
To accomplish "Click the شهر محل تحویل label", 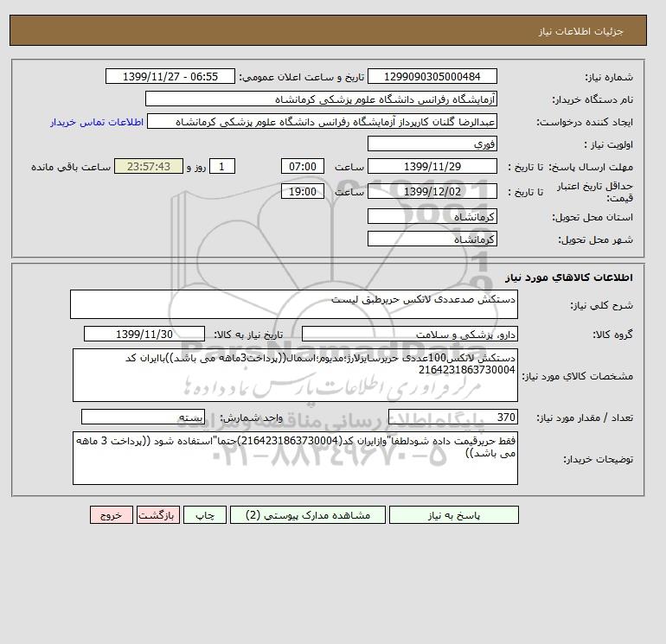I will point(595,239).
